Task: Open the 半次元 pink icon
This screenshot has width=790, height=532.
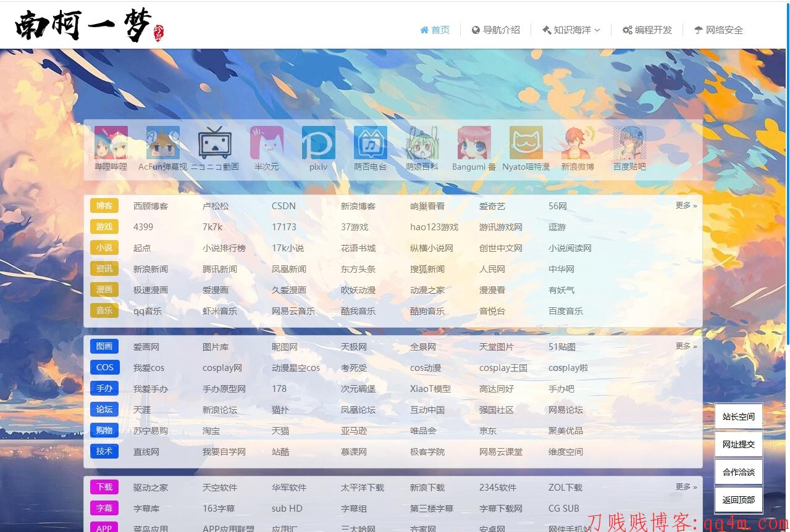Action: pos(267,143)
